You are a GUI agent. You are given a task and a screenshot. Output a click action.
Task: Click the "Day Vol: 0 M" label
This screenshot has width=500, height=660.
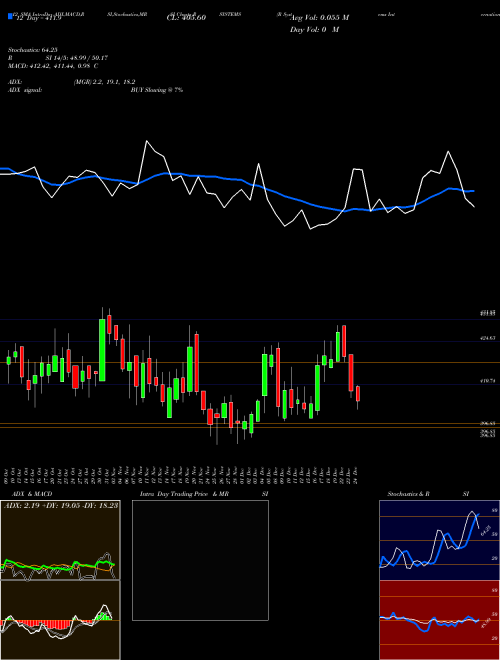314,29
